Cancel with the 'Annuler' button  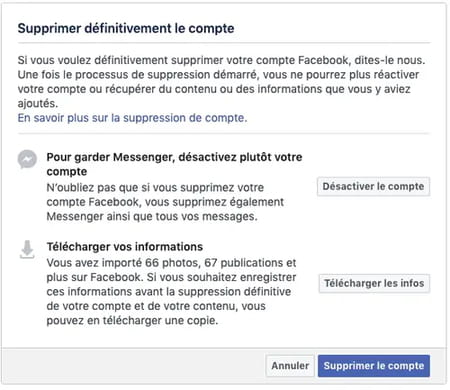[290, 366]
